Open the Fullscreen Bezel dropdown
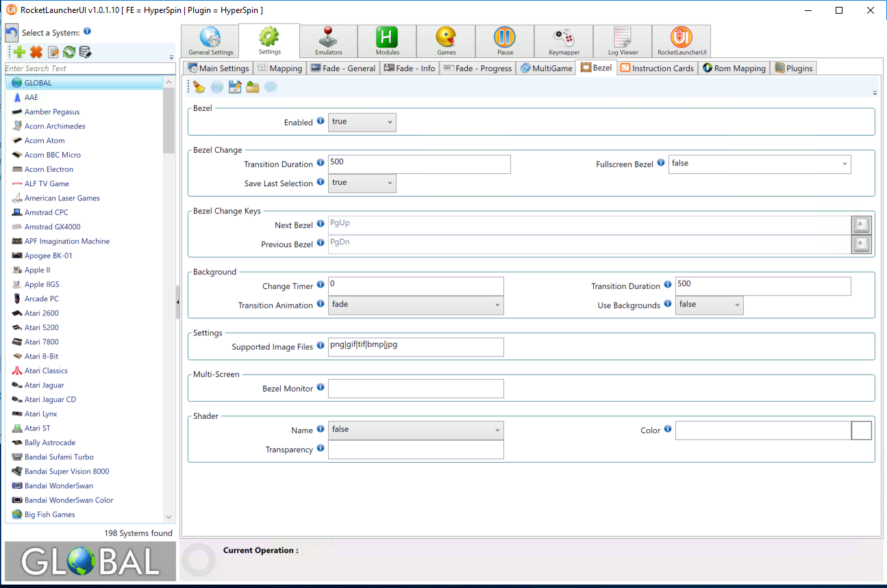The width and height of the screenshot is (887, 588). [x=760, y=164]
